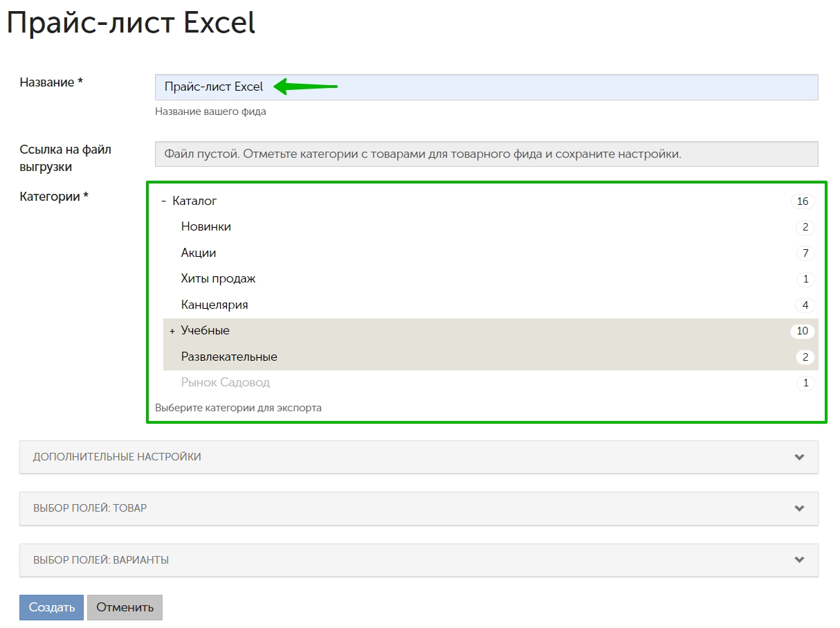Expand the ДОПОЛНИТЕЛЬНЫЕ НАСТРОЙКИ panel
The height and width of the screenshot is (628, 840).
[x=419, y=457]
